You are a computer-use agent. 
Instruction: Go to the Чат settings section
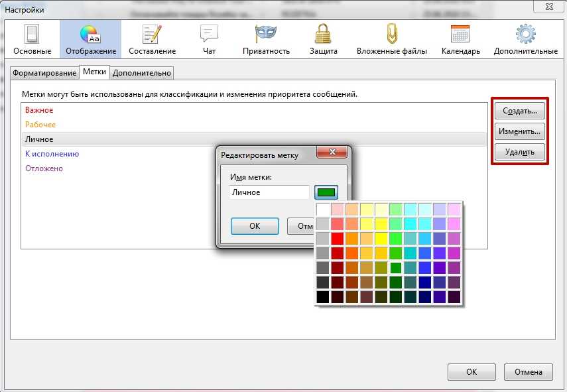[210, 40]
